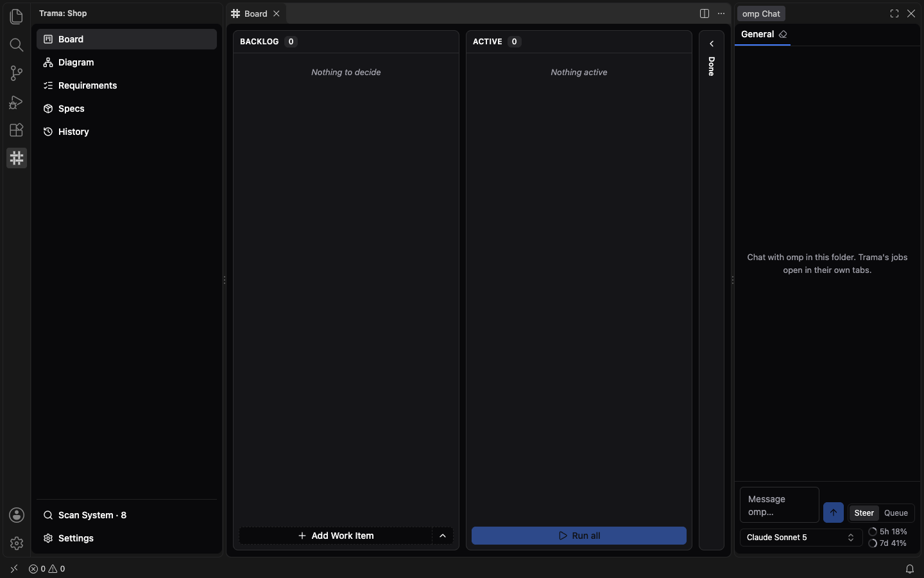Click the Add Work Item button

click(x=336, y=536)
